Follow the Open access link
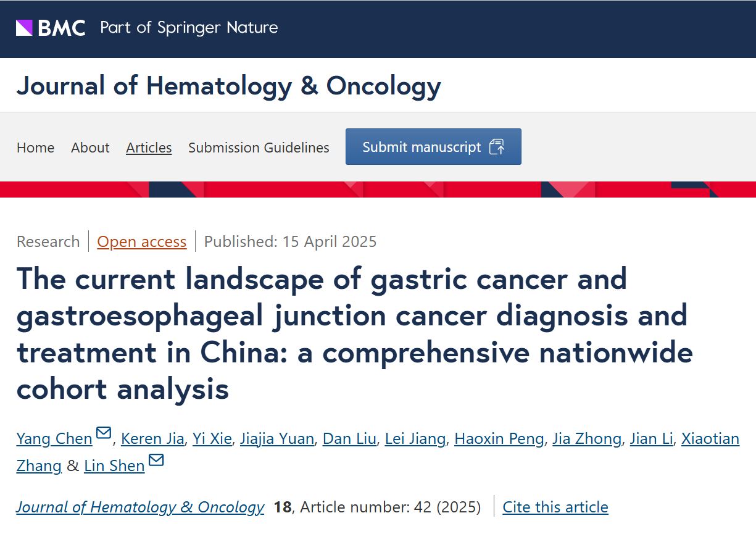Image resolution: width=756 pixels, height=534 pixels. coord(141,241)
